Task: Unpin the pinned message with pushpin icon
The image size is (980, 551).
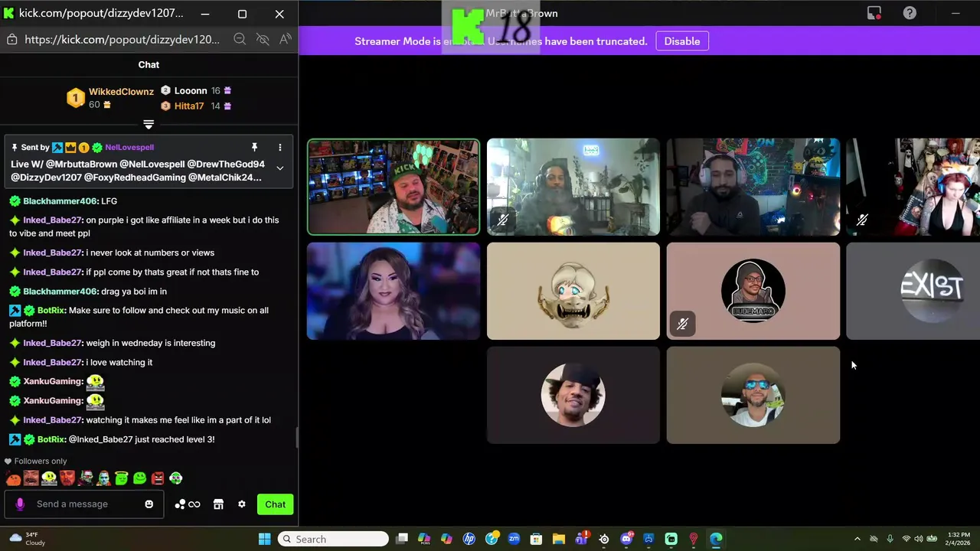Action: pyautogui.click(x=254, y=147)
